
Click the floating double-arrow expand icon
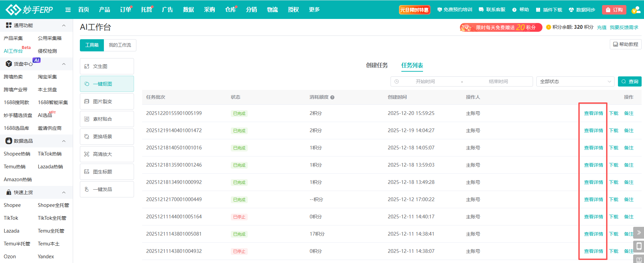pos(639,233)
